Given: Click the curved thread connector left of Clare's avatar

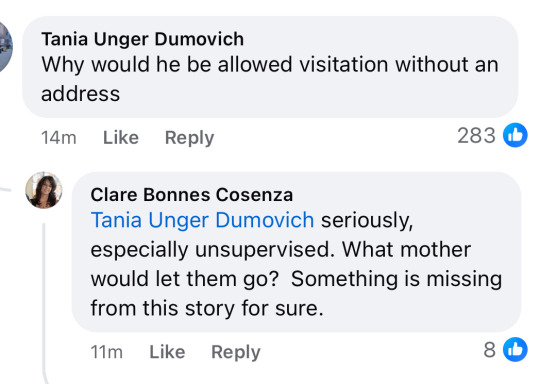Looking at the screenshot, I should point(6,189).
